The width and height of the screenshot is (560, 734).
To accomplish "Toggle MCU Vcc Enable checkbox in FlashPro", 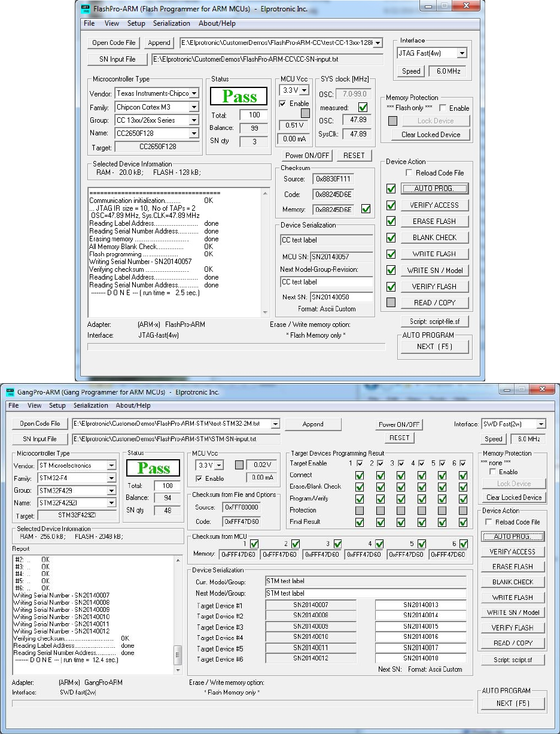I will (283, 104).
